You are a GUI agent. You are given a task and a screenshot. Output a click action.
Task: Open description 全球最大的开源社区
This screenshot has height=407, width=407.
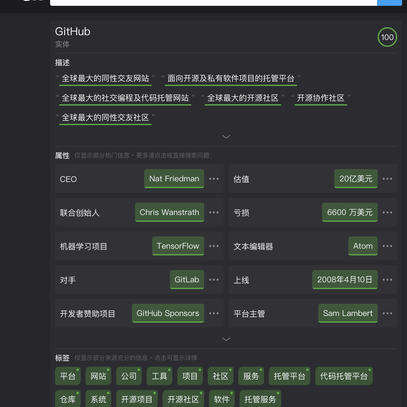tap(243, 98)
